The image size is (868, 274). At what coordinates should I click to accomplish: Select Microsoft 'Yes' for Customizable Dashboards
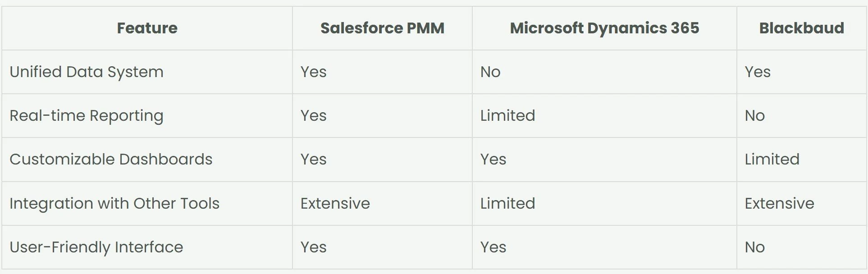point(493,159)
